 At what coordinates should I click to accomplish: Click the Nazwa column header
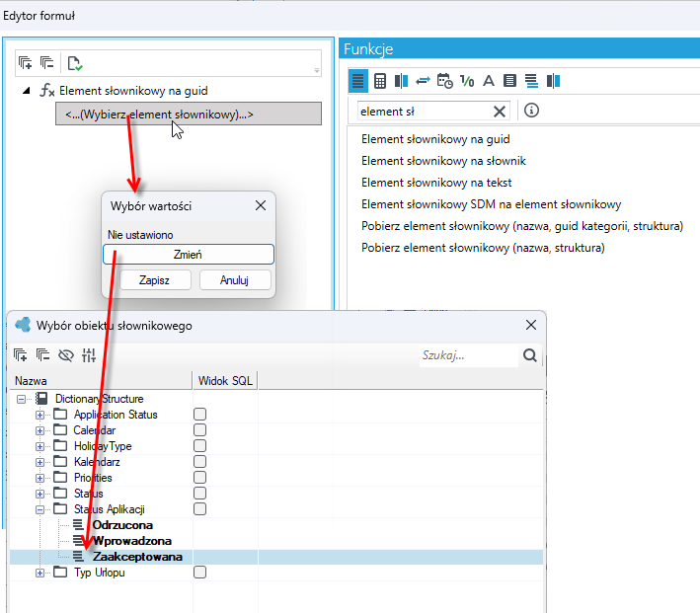coord(101,380)
